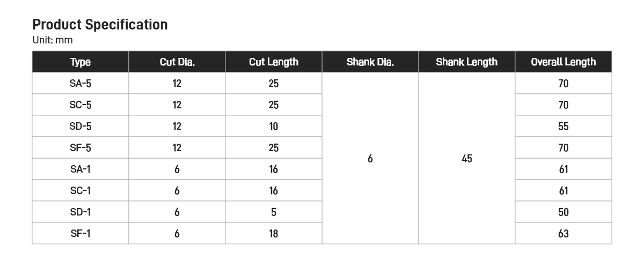
Task: Select the SA-5 type cell
Action: [x=80, y=84]
